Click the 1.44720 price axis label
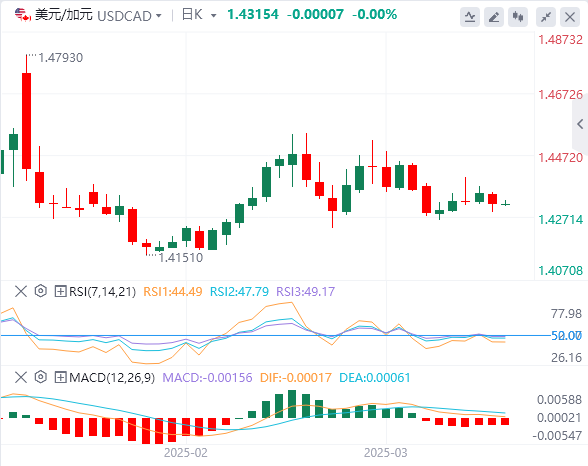The width and height of the screenshot is (588, 466). coord(561,157)
